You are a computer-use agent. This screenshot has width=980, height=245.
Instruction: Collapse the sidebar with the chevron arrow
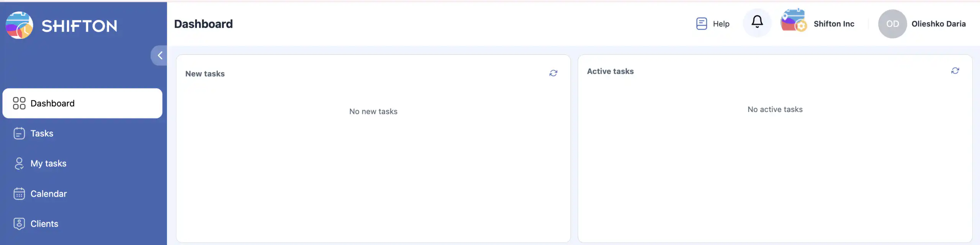pos(160,56)
